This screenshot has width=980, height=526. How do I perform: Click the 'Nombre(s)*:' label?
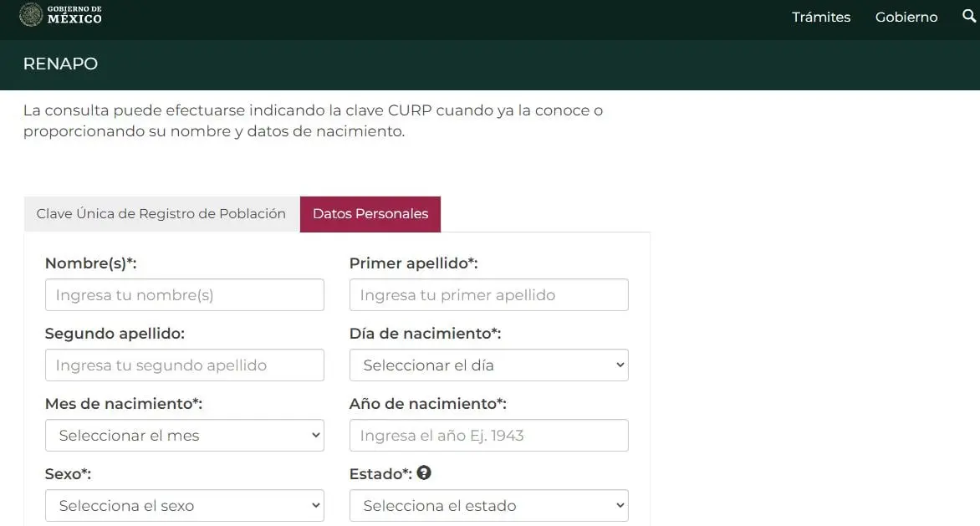pyautogui.click(x=90, y=263)
